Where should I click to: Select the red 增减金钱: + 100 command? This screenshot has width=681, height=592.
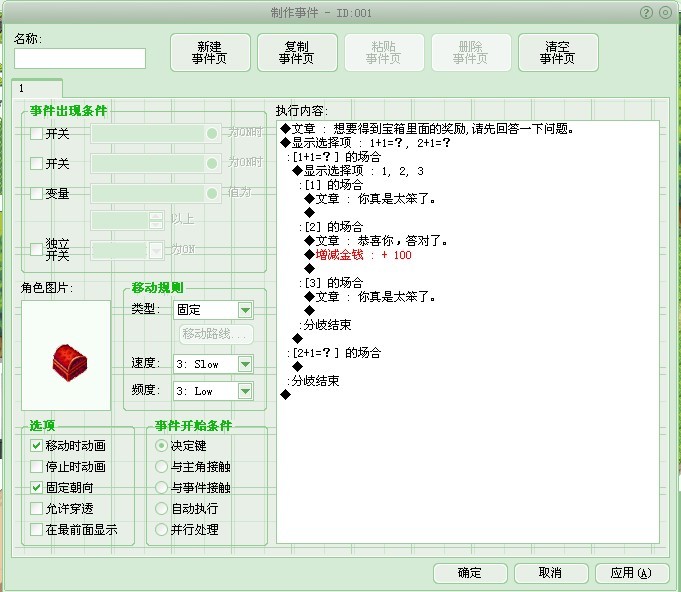point(358,255)
